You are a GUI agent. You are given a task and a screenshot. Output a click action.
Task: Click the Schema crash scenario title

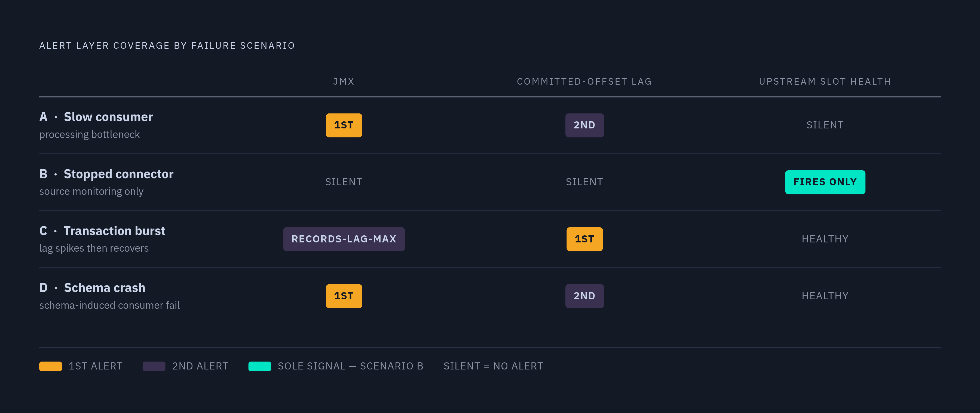[x=92, y=288]
